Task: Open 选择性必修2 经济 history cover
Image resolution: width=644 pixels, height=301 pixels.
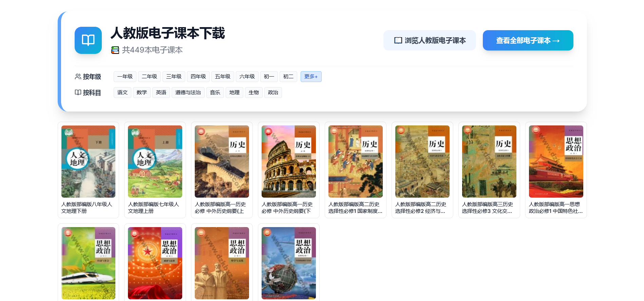Action: point(422,161)
